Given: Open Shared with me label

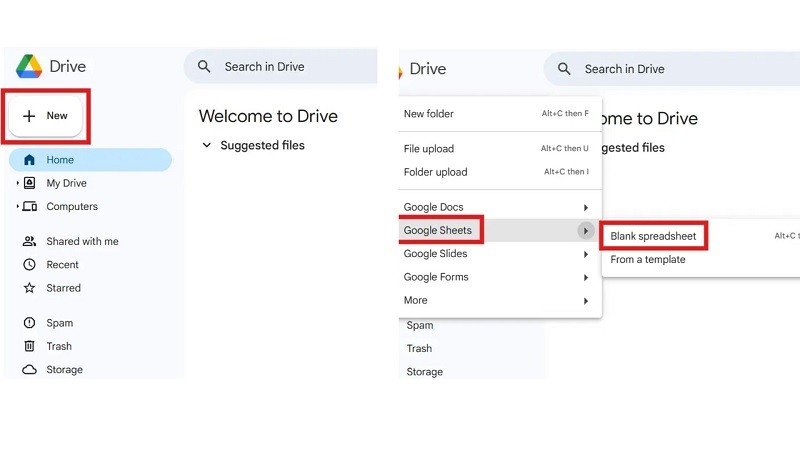Looking at the screenshot, I should point(82,241).
